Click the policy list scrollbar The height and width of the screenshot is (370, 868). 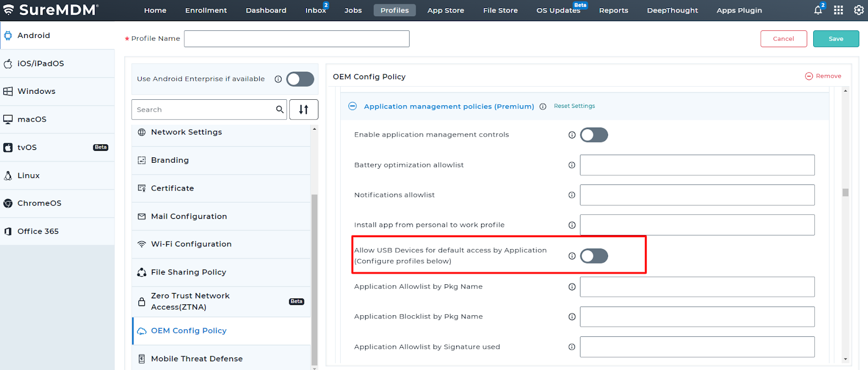tap(314, 279)
